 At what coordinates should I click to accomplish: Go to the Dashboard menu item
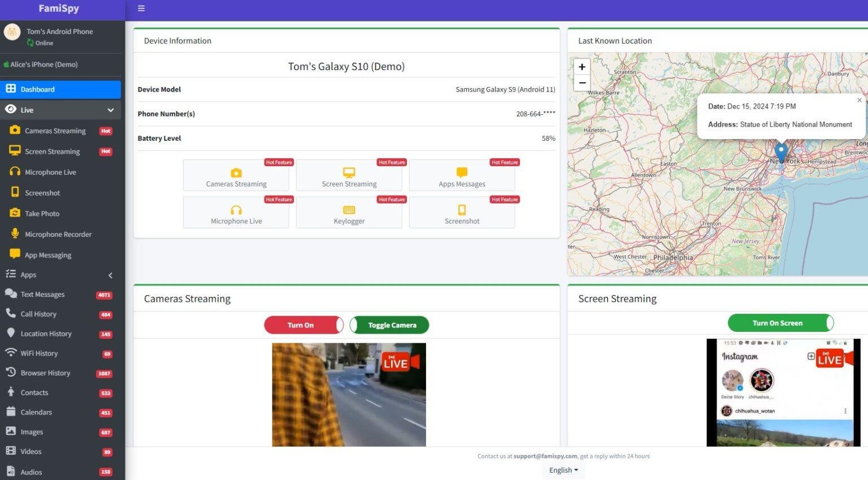coord(38,89)
